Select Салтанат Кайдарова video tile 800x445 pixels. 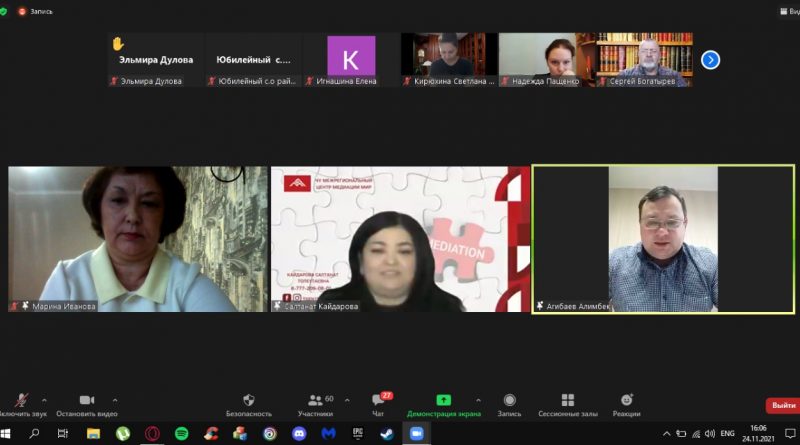[x=401, y=239]
